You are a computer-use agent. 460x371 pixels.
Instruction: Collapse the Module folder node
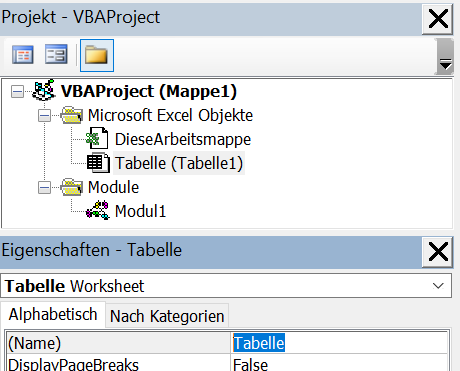pos(44,187)
